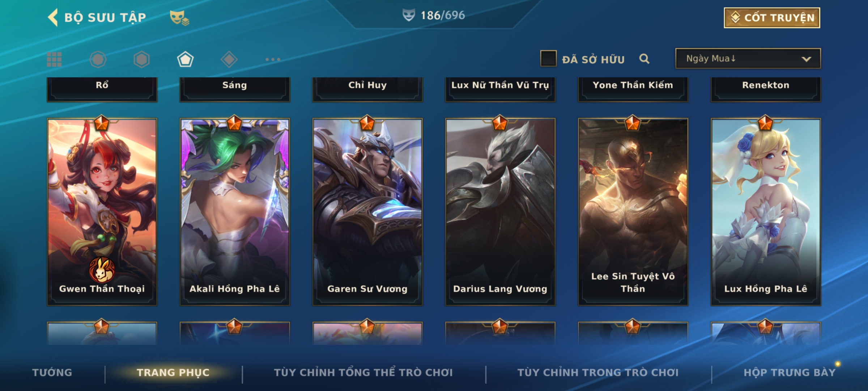Open the Ngày Mua sort dropdown
Viewport: 868px width, 391px height.
pyautogui.click(x=748, y=58)
